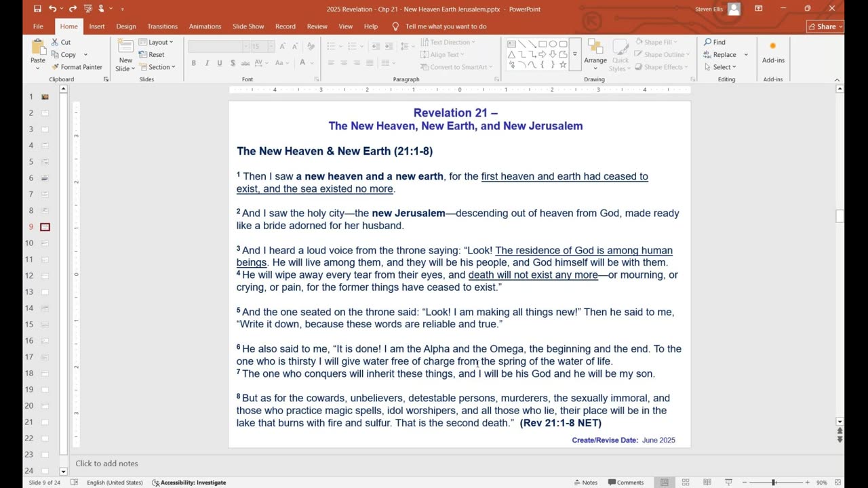Screen dimensions: 868x488
Task: Switch to Reading view
Action: (x=707, y=483)
